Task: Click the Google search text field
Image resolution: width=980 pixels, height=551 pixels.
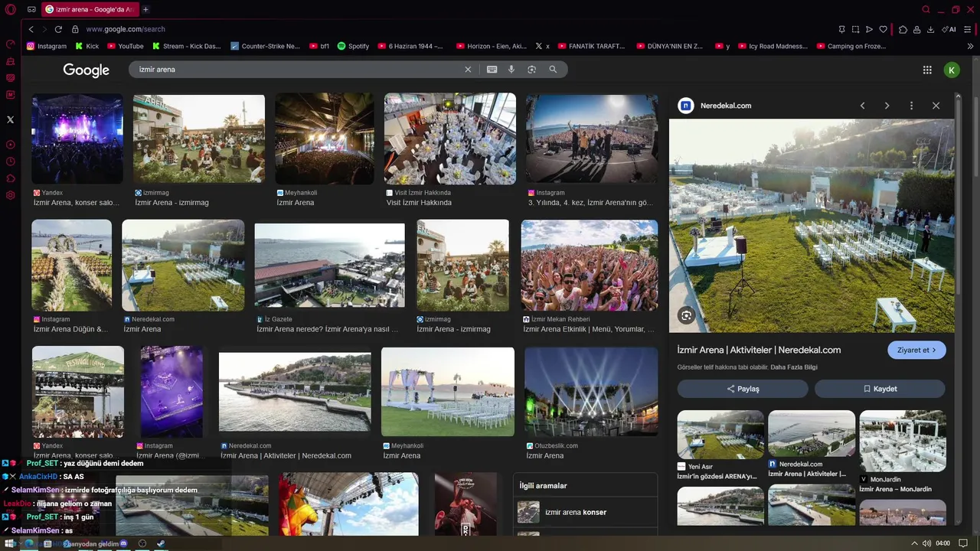Action: pos(299,70)
